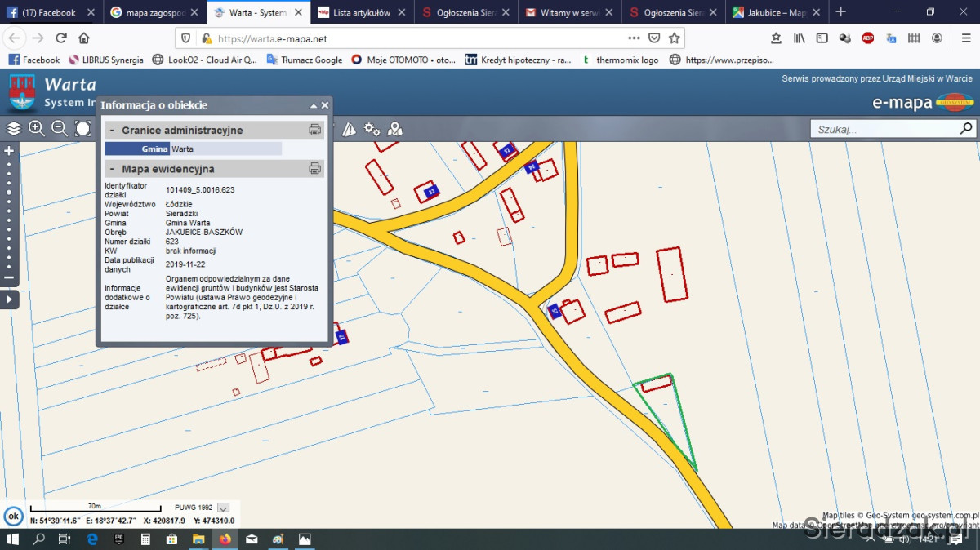Open the Tłumacz Google bookmark
Viewport: 980px width, 550px height.
(x=305, y=60)
